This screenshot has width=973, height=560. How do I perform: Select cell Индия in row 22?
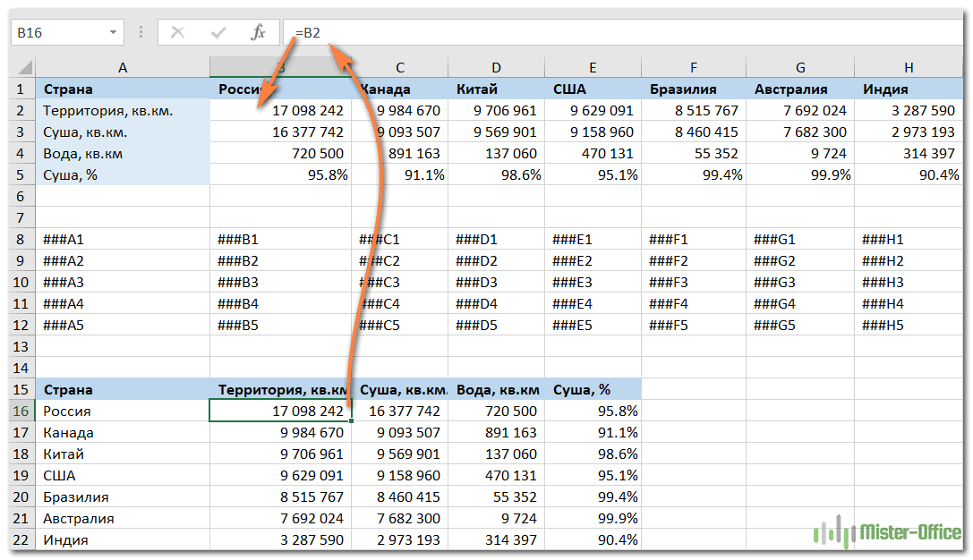coord(123,540)
